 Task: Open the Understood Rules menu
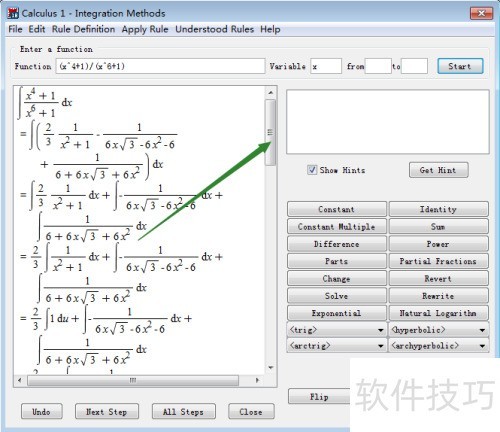(x=214, y=29)
